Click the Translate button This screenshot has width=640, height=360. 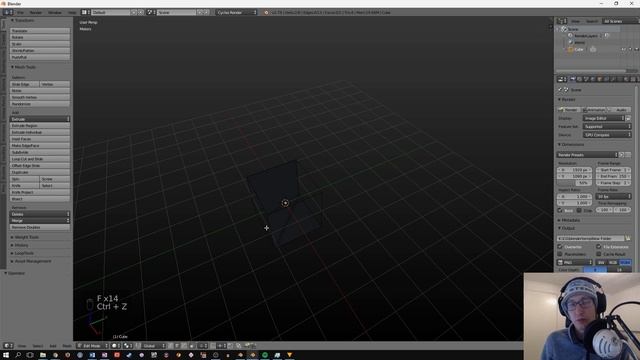pyautogui.click(x=40, y=31)
